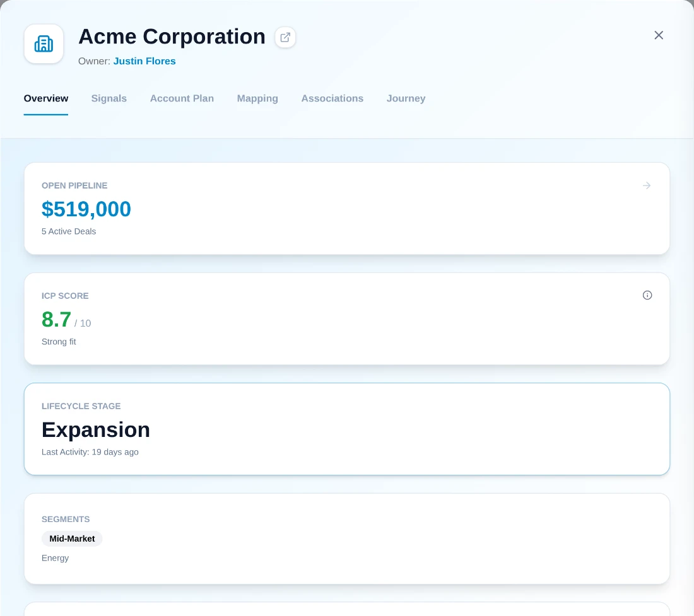Click the ICP SCORE label
This screenshot has height=616, width=694.
coord(65,296)
